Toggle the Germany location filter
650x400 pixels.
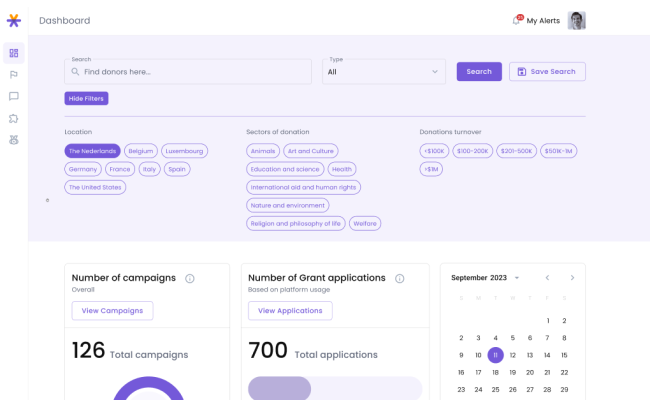[x=83, y=169]
